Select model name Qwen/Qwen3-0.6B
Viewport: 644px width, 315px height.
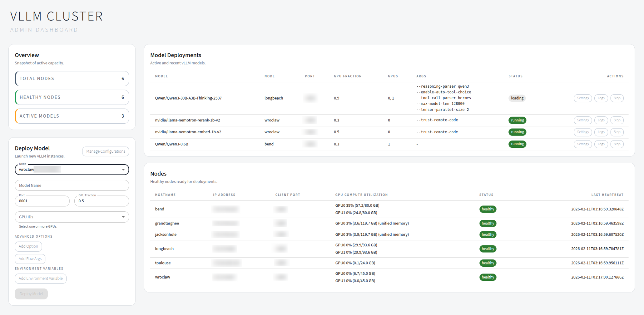click(172, 144)
